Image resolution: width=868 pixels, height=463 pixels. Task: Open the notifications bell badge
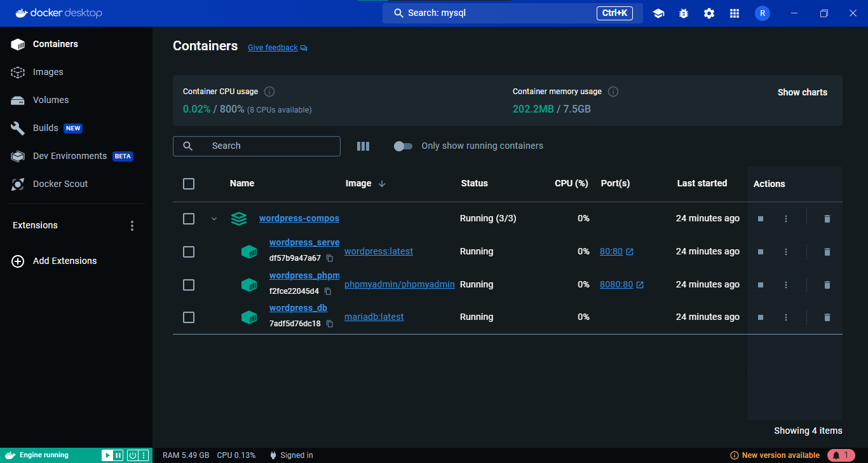tap(841, 455)
